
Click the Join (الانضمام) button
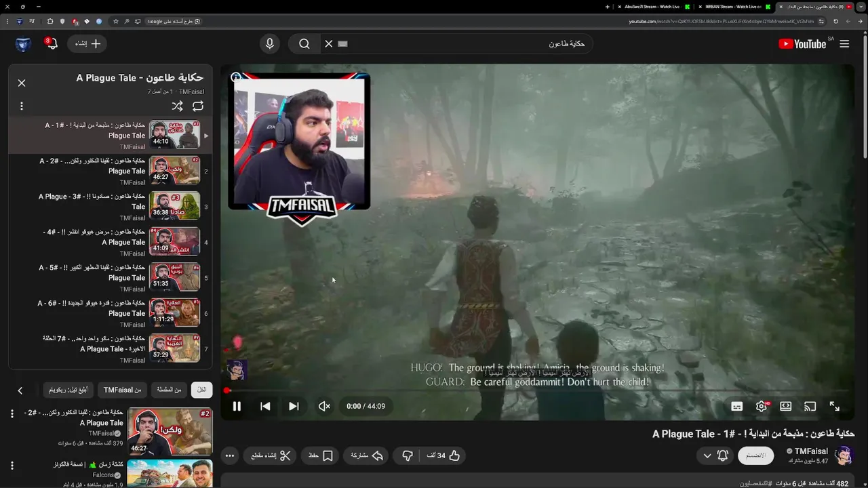tap(755, 455)
